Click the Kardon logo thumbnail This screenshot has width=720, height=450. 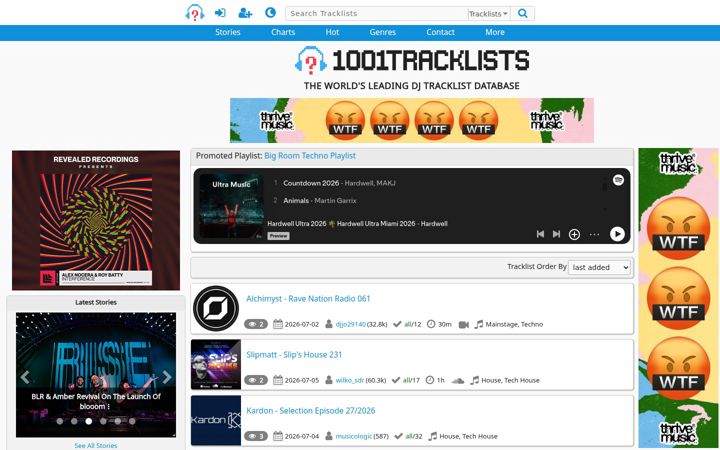[216, 421]
